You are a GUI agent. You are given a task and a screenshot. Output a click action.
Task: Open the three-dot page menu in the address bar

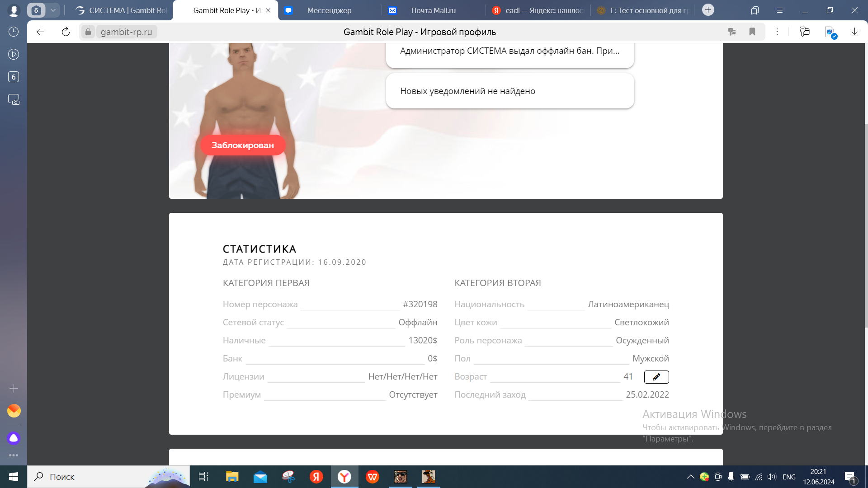click(777, 32)
